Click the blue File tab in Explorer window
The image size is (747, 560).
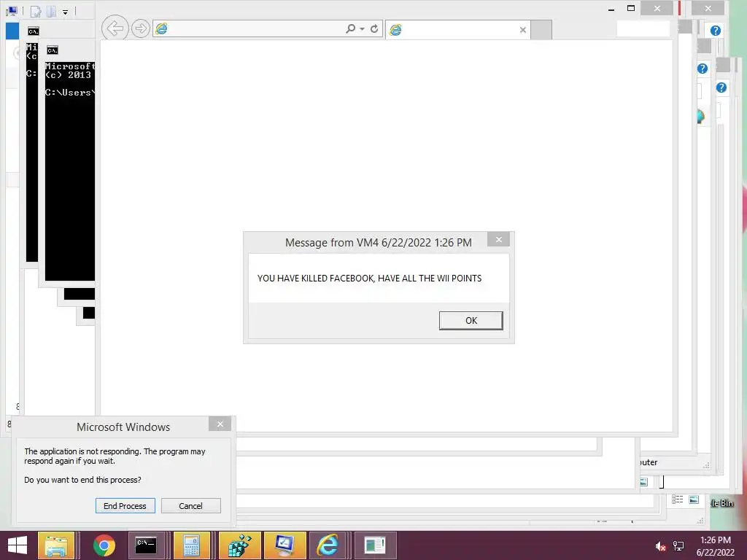[x=12, y=31]
